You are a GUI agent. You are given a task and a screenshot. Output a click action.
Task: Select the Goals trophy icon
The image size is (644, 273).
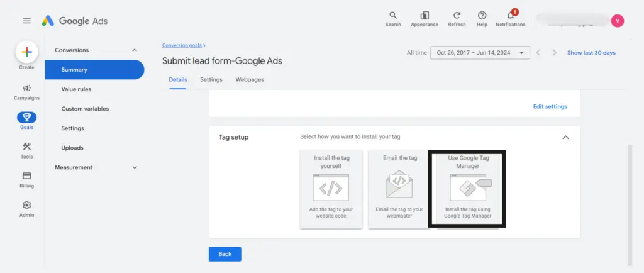point(26,118)
